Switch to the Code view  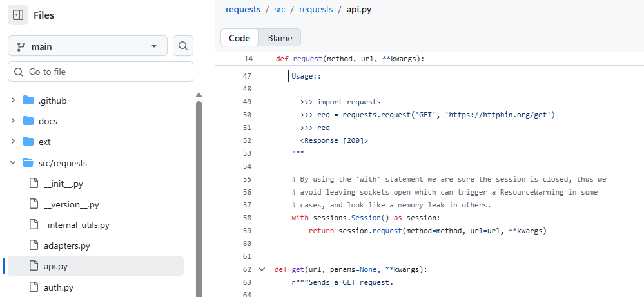[x=239, y=38]
